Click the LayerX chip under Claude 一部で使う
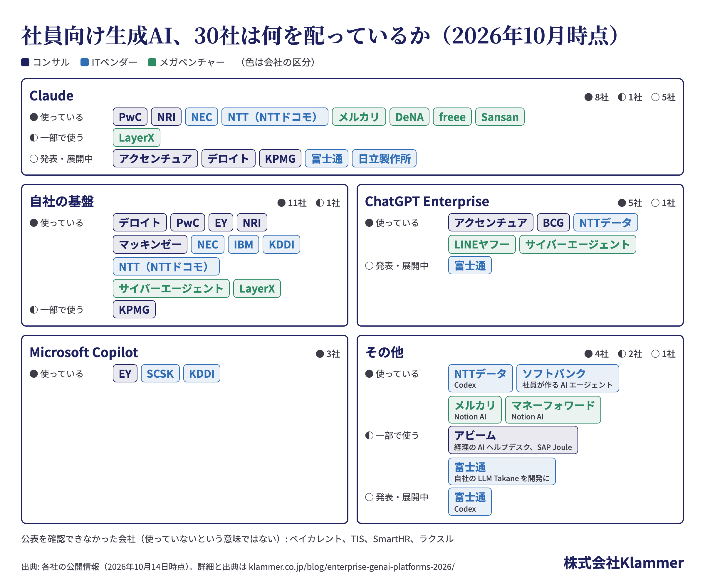705x588 pixels. click(x=137, y=138)
